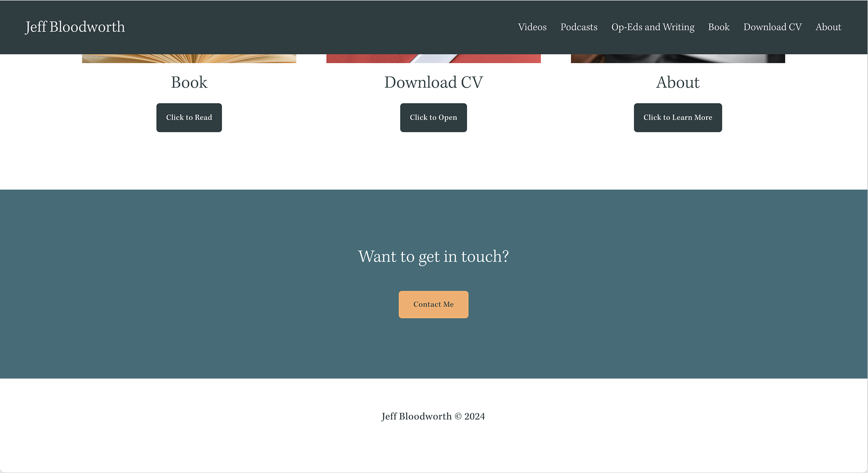
Task: Open the Book section heading
Action: 189,82
